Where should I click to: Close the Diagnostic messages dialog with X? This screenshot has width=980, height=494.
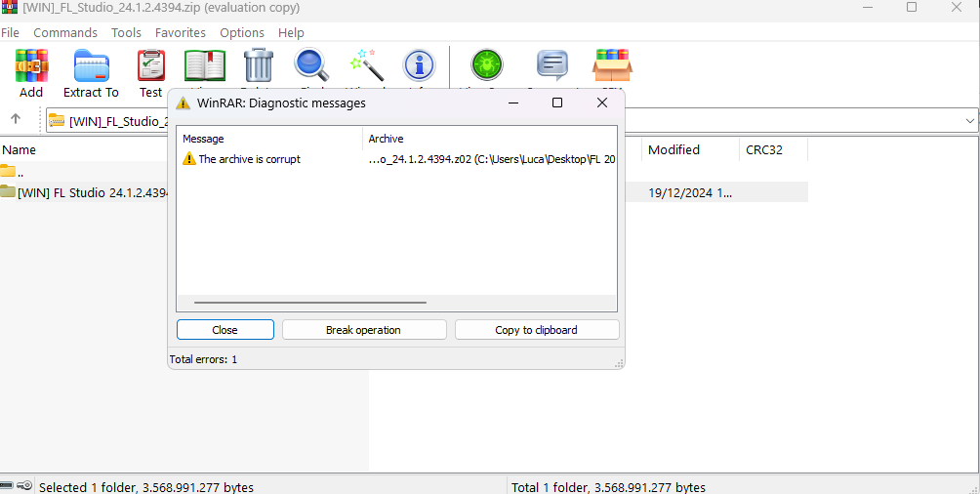point(602,103)
